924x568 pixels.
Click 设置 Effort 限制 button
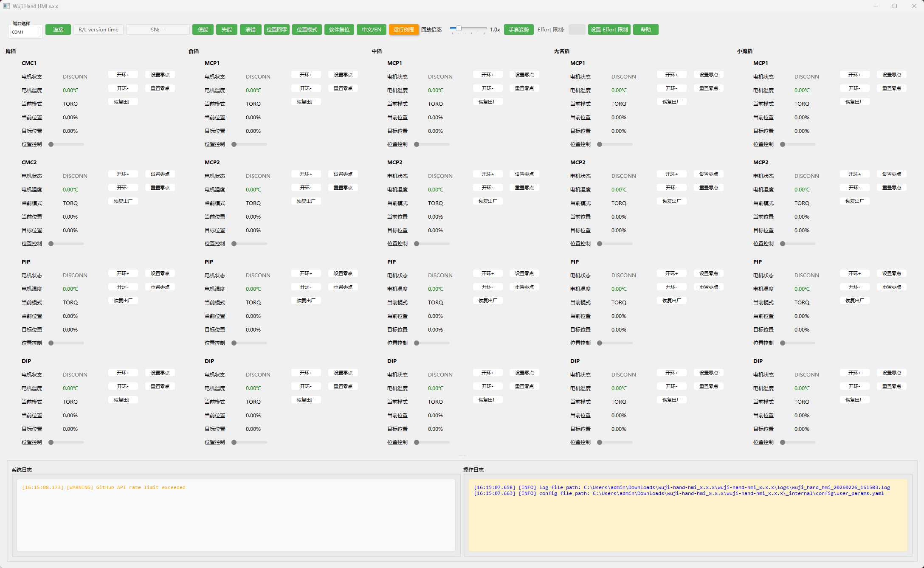609,30
